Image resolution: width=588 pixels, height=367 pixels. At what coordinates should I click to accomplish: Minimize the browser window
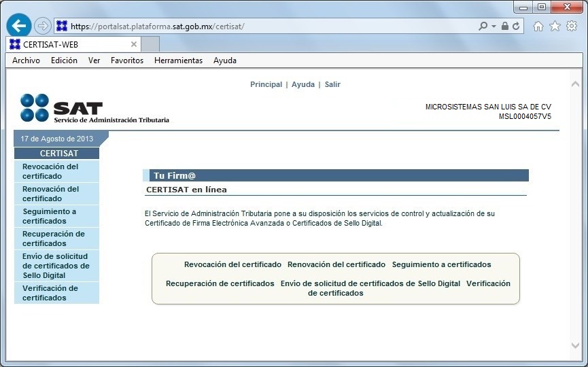(x=523, y=7)
